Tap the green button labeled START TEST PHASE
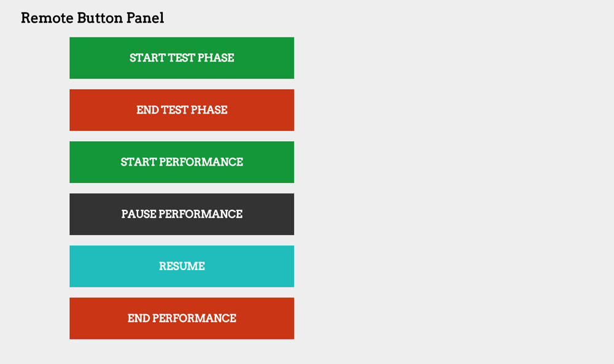 (182, 58)
